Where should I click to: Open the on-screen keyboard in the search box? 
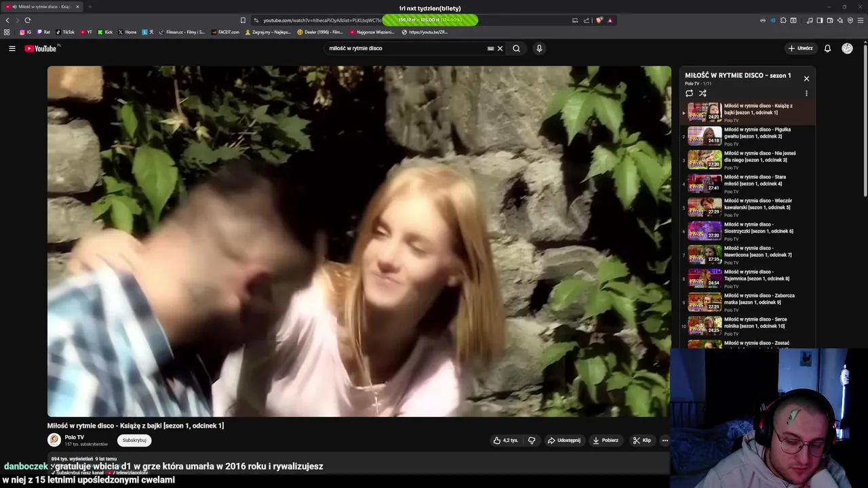pos(490,48)
